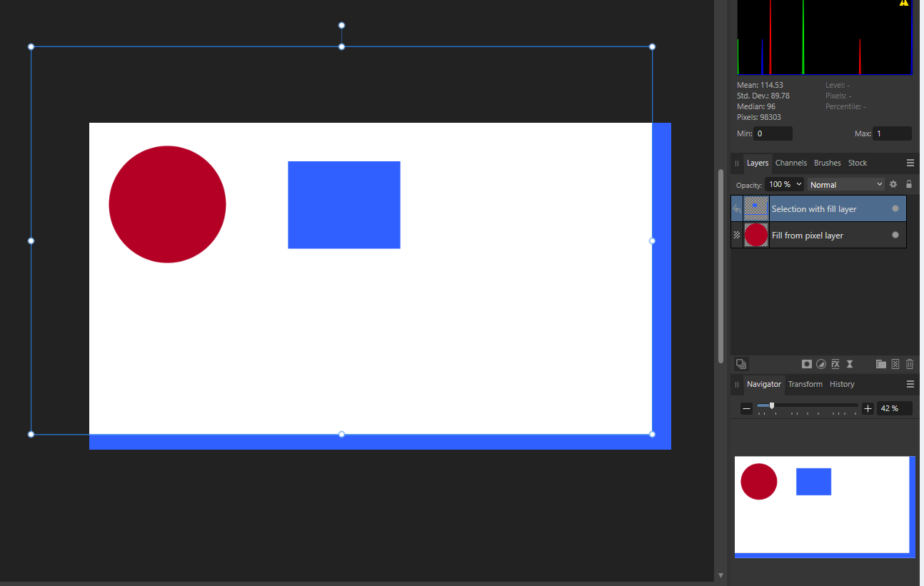Click the histogram warning triangle
924x586 pixels.
pyautogui.click(x=903, y=4)
